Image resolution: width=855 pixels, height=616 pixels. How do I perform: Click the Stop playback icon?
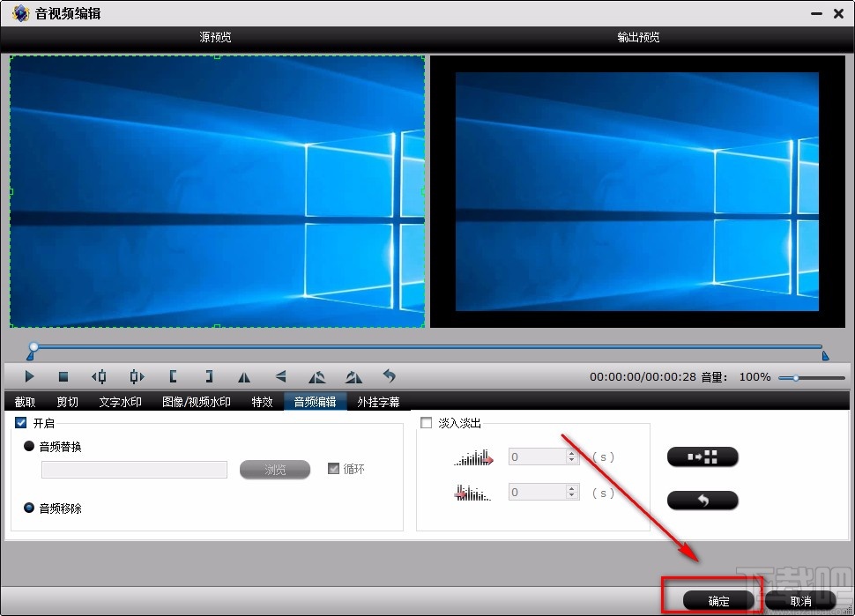coord(63,376)
